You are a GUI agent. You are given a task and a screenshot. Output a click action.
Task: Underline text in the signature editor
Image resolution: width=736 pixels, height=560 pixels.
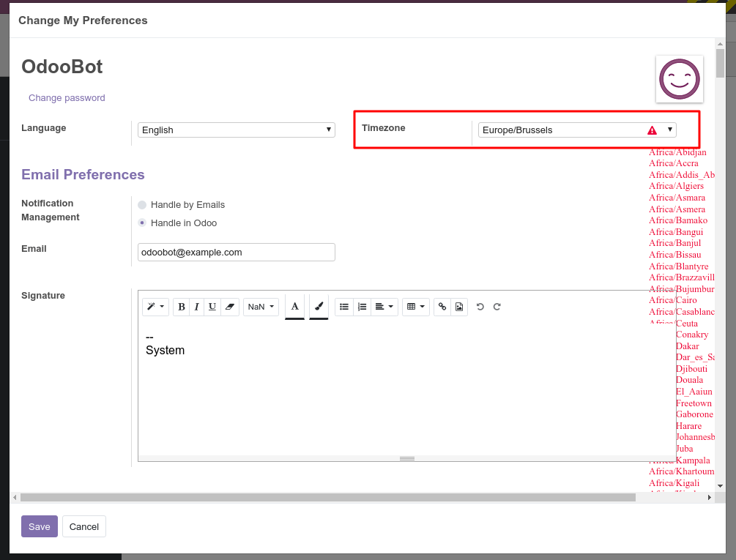click(x=212, y=307)
